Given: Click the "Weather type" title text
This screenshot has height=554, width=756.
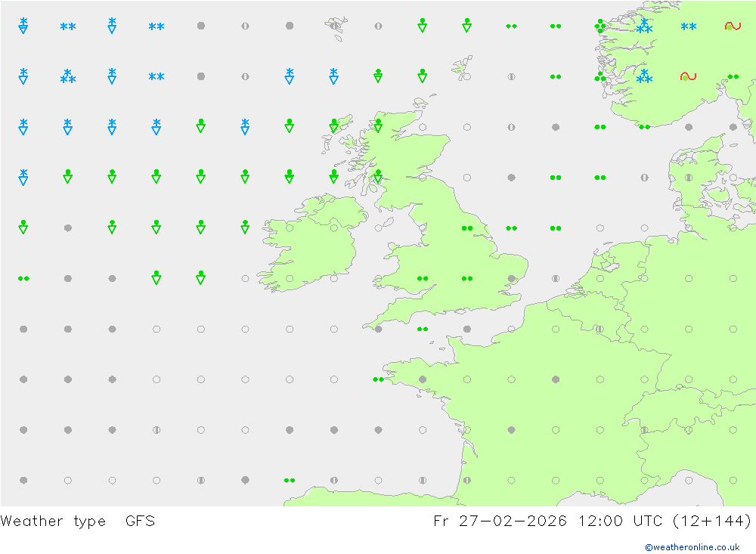Looking at the screenshot, I should [54, 521].
